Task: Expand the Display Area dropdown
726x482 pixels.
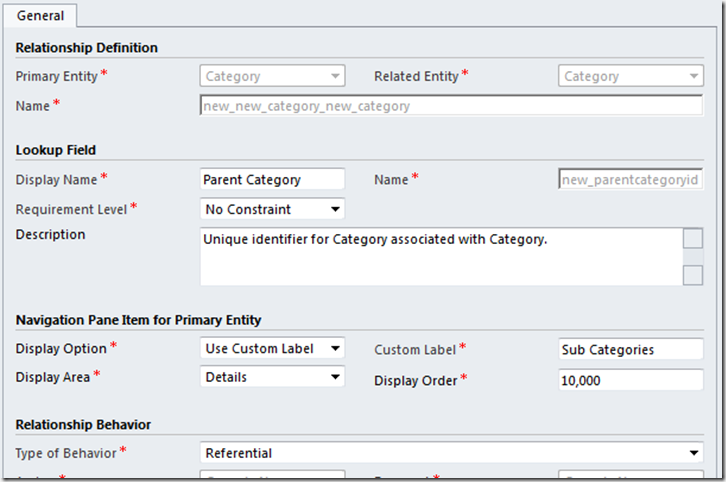Action: 272,378
